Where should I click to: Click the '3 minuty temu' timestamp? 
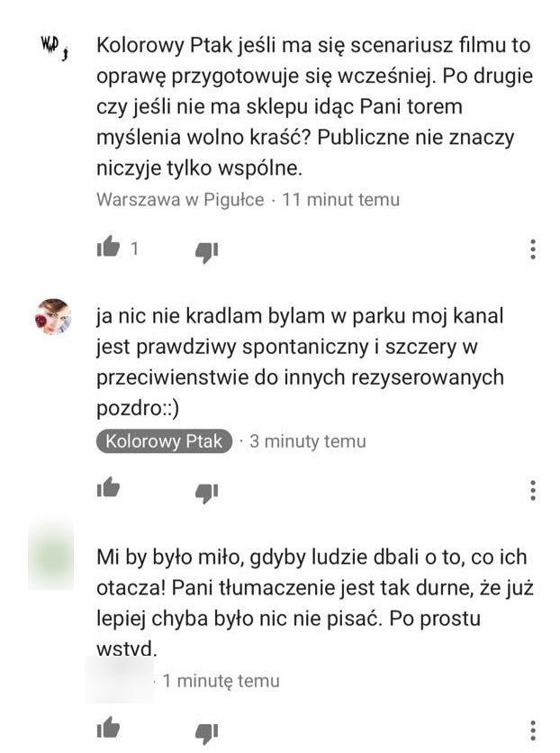tap(308, 440)
